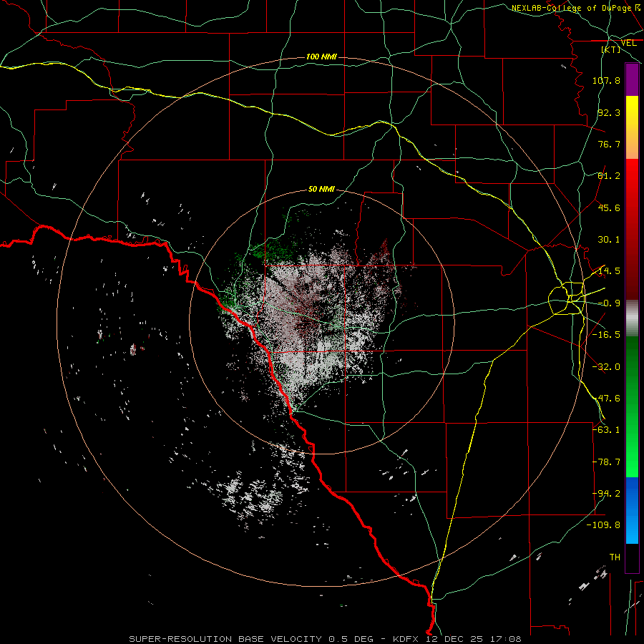Click the green segment of the color bar
Screen dimensions: 644x644
pyautogui.click(x=632, y=406)
